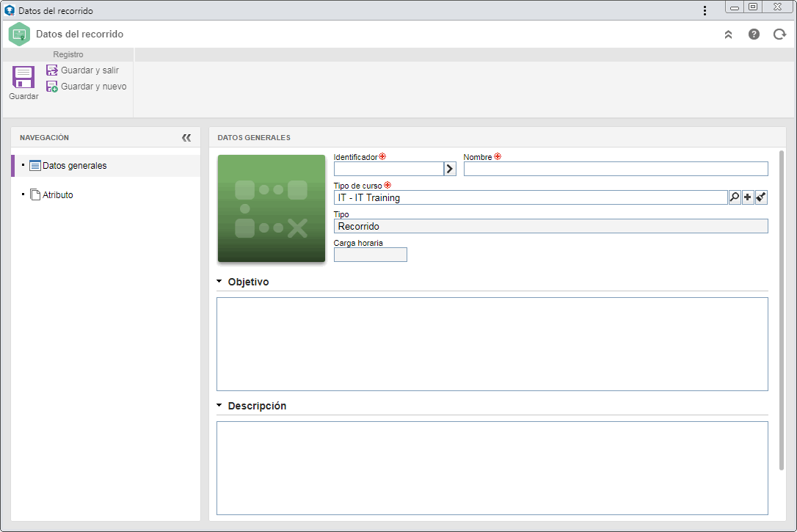Maximize the window
Screen dimensions: 797x532
753,7
